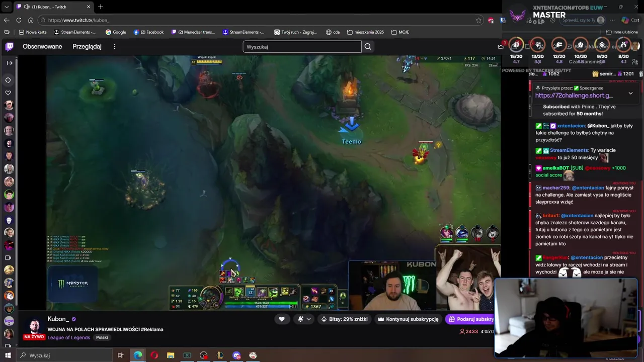Click britax1 username in chat

coord(550,216)
